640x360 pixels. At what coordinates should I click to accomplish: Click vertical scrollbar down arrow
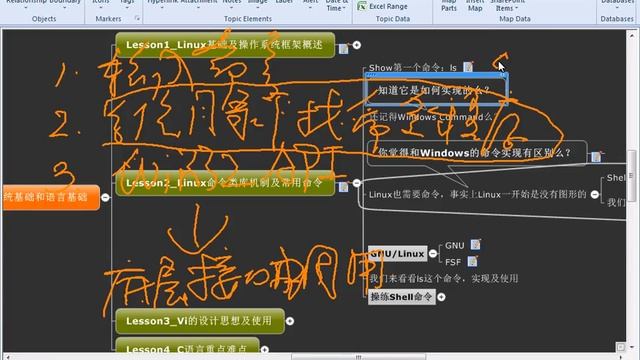click(632, 347)
